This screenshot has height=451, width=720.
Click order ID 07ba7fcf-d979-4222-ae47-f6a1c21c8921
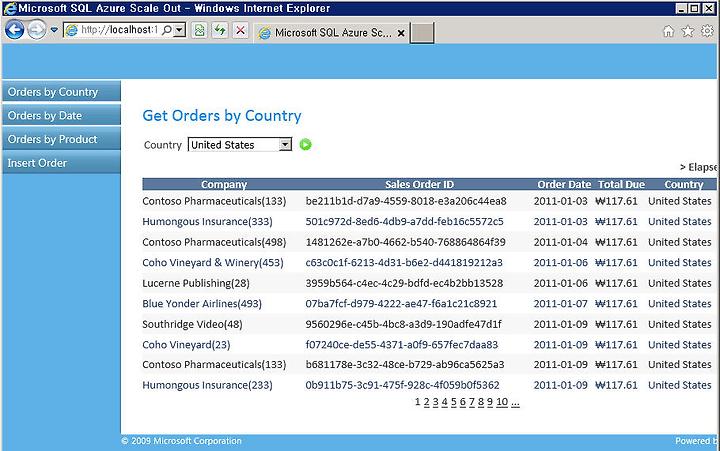[401, 304]
